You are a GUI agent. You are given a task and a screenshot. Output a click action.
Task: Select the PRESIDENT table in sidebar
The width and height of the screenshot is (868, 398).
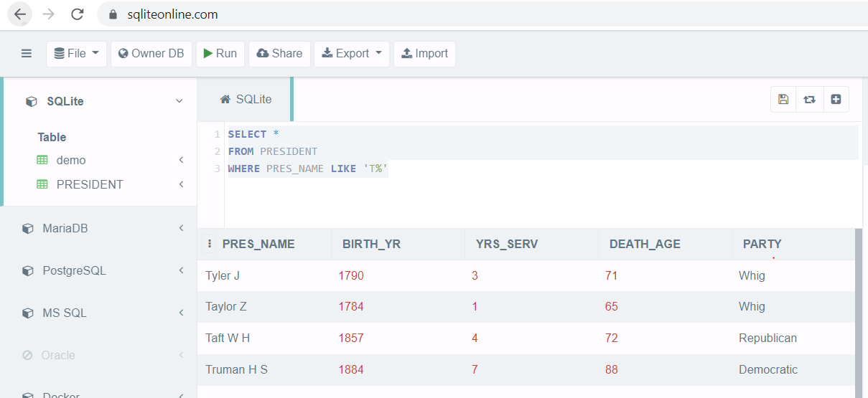click(x=90, y=184)
